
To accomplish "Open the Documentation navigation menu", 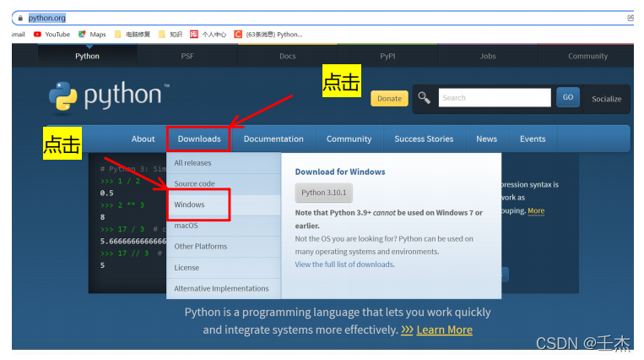I will click(273, 139).
